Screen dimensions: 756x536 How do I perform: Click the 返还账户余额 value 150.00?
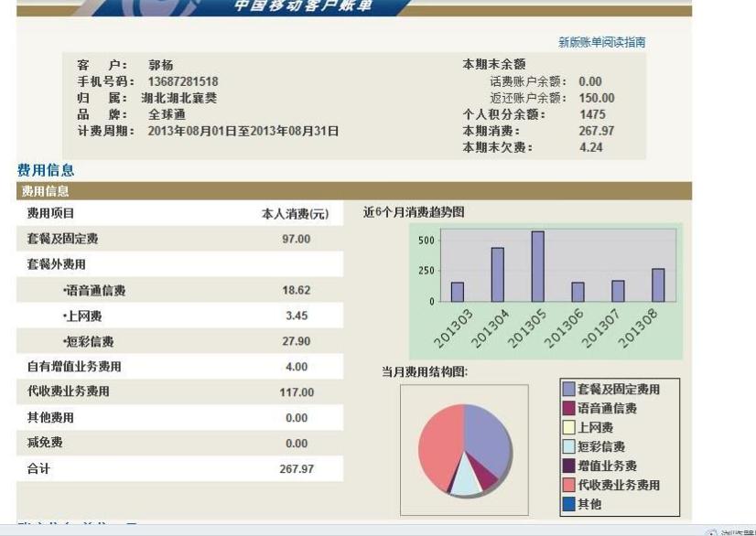(597, 98)
